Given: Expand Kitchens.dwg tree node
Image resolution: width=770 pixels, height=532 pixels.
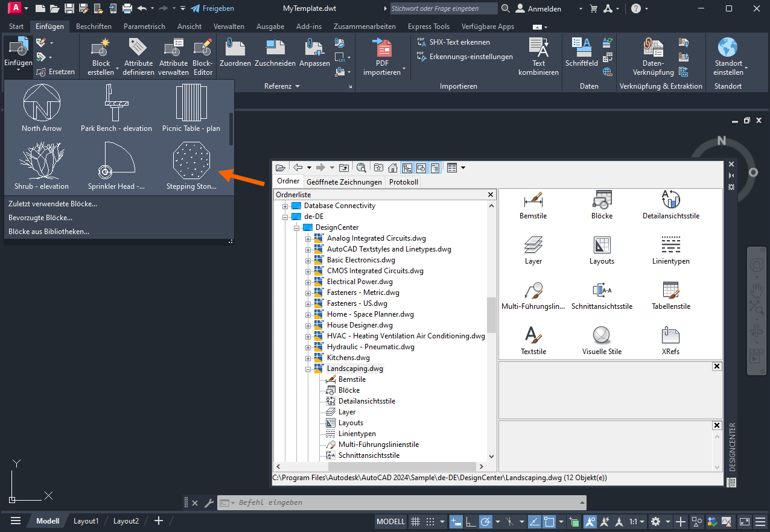Looking at the screenshot, I should [308, 358].
